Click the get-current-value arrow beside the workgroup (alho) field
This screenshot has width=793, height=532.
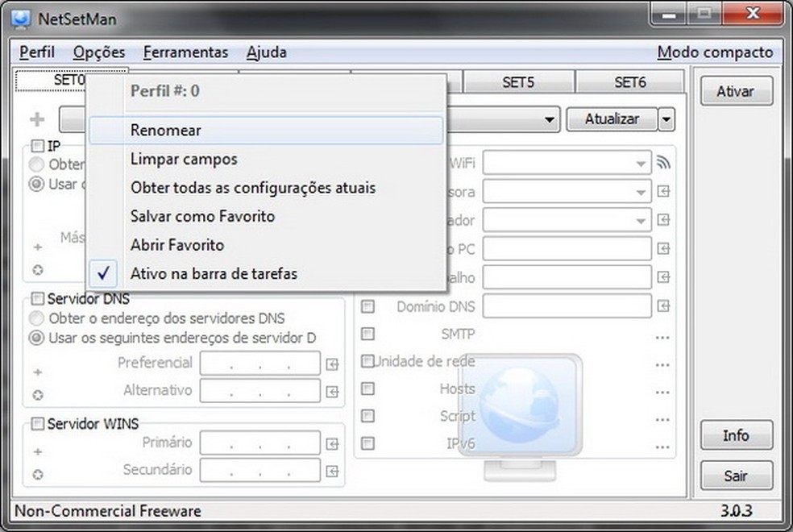(x=663, y=277)
